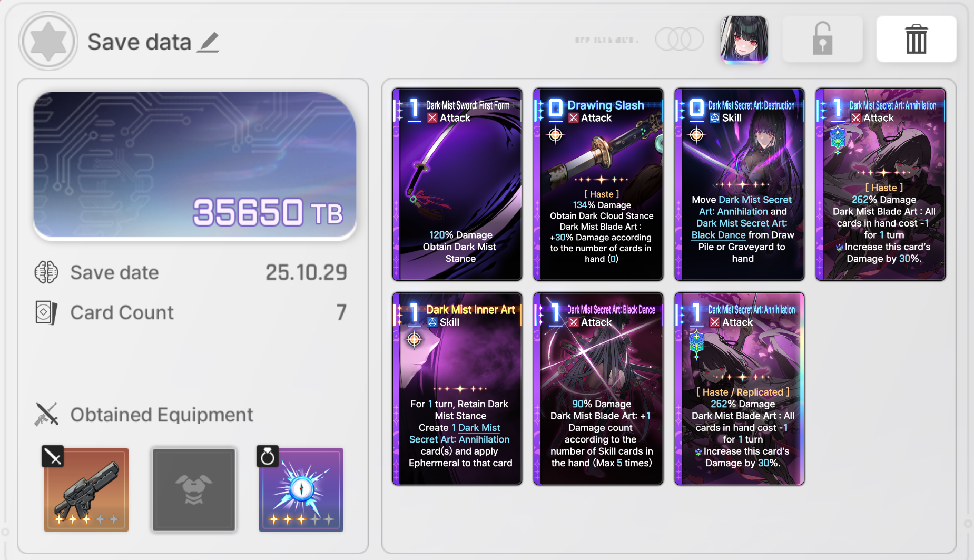This screenshot has height=560, width=974.
Task: Open the Dark Mist Inner Art card
Action: tap(457, 389)
